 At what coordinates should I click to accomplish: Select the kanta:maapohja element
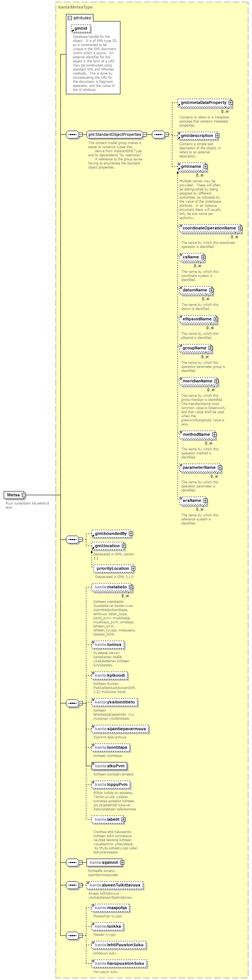110,908
